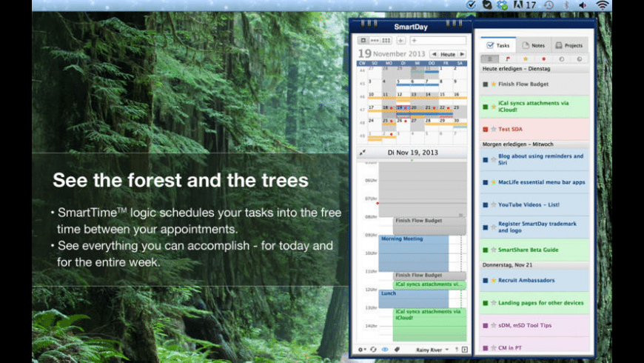
Task: Star the SmartShare Beta Guide task
Action: pos(493,250)
